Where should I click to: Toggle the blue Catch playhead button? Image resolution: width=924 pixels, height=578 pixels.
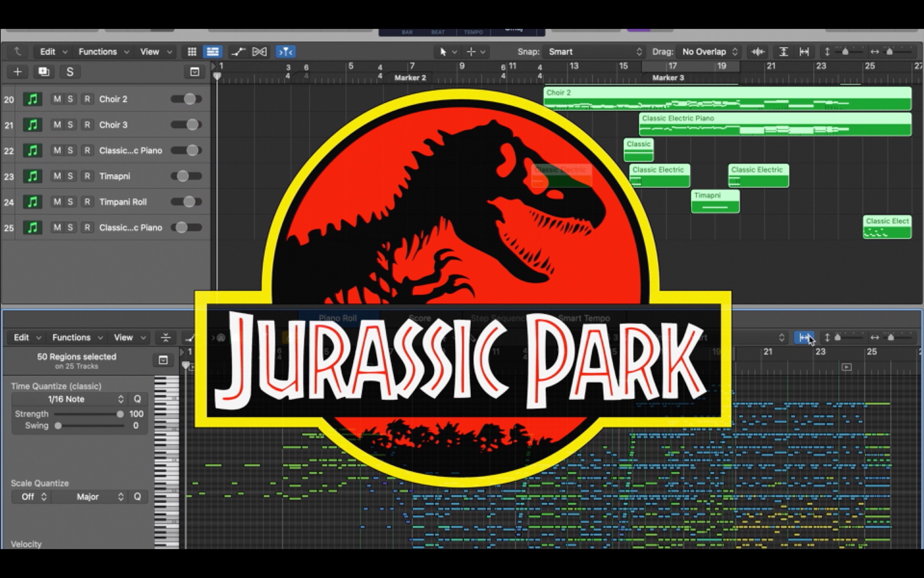(286, 52)
